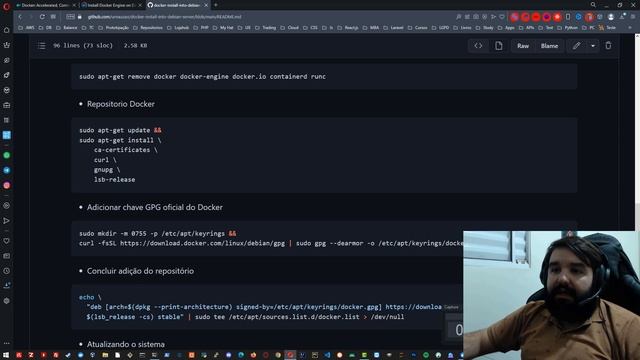Open the sidebar three-dots more menu
This screenshot has width=640, height=360.
click(x=7, y=343)
